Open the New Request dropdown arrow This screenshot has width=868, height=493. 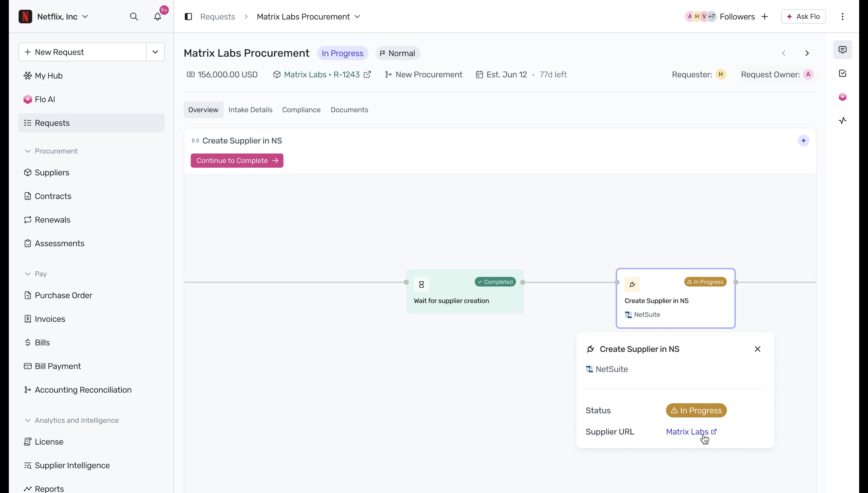155,52
